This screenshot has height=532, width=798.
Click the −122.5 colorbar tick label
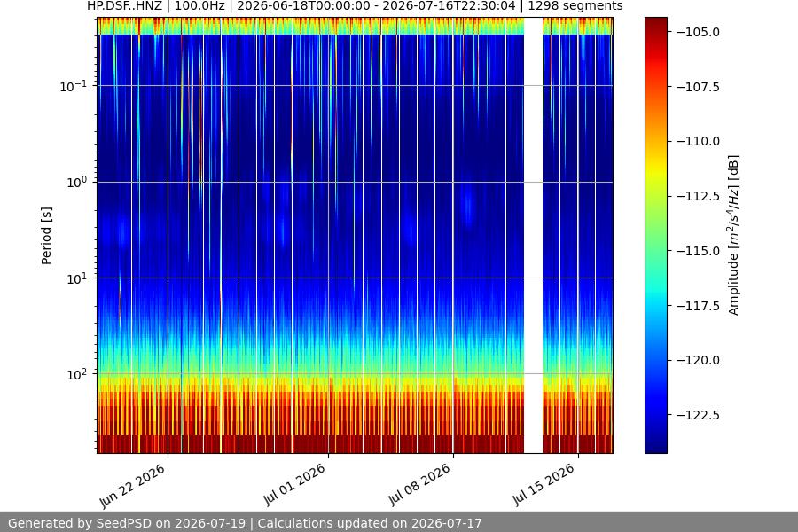(699, 416)
